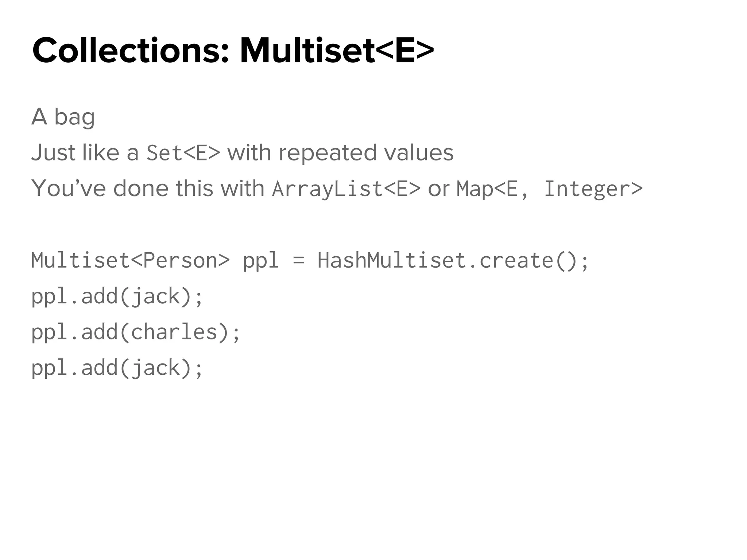
Task: Click the phrase "repeated values"
Action: [366, 153]
